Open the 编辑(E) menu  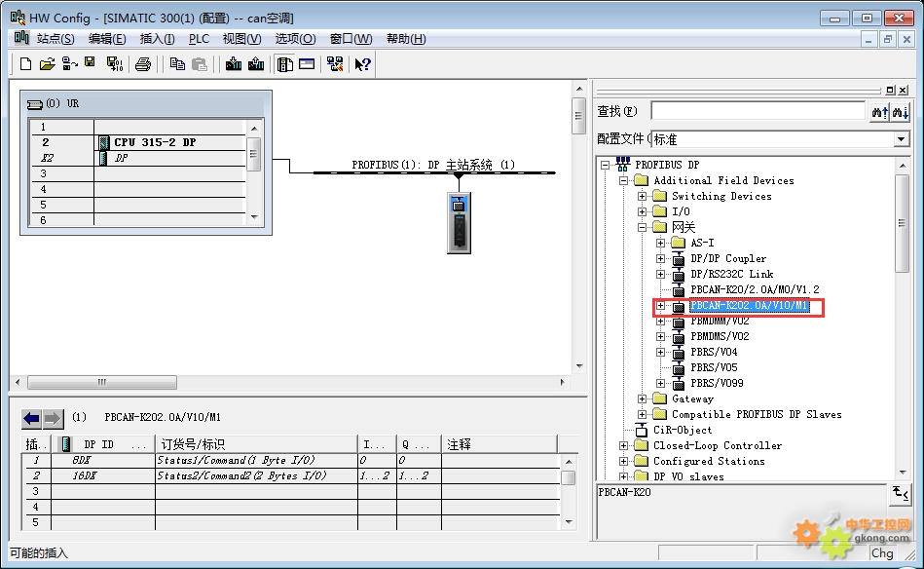(x=107, y=39)
